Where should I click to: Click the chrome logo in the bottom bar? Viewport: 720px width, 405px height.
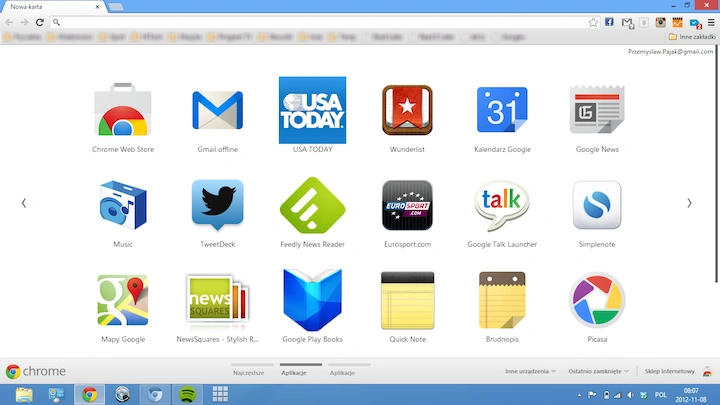(x=36, y=371)
